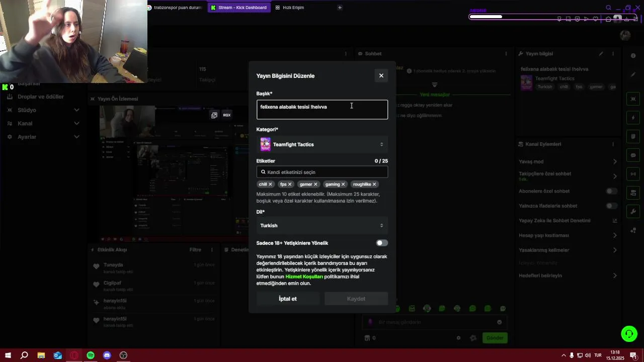Click the Etiketler tag search field

(x=322, y=172)
